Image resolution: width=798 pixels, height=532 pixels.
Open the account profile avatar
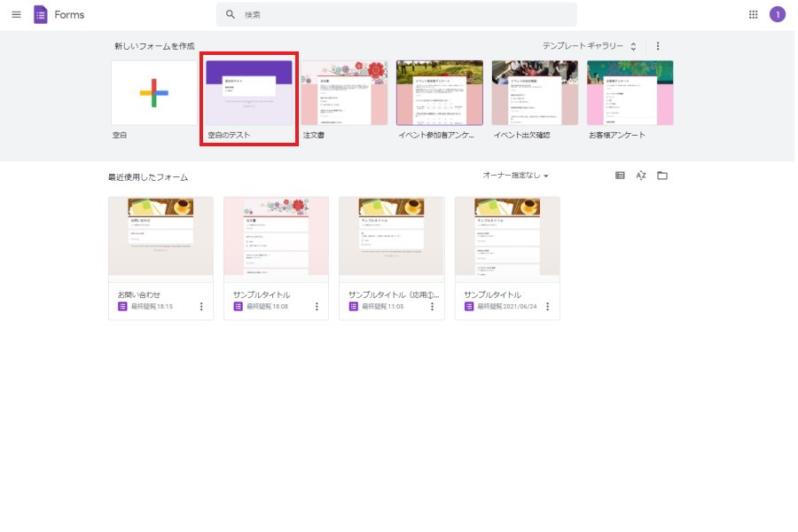coord(778,14)
